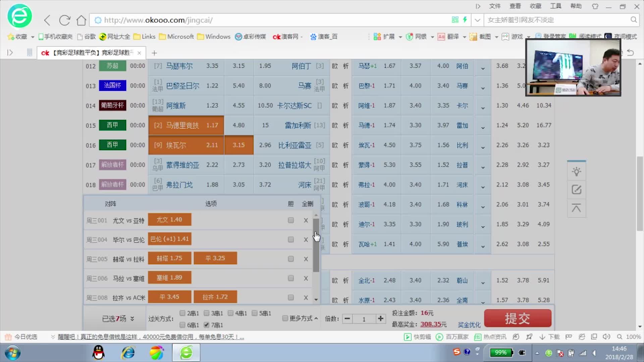Go back with the browser back arrow
The width and height of the screenshot is (644, 362).
pos(47,20)
